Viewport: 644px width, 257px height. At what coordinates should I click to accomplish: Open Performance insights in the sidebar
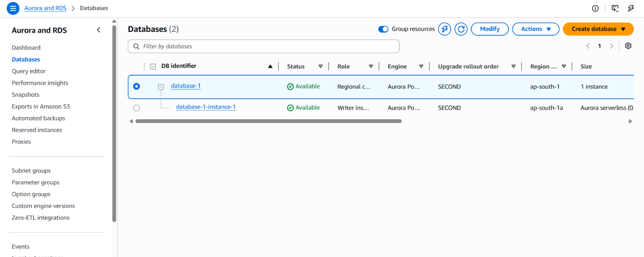click(x=40, y=83)
